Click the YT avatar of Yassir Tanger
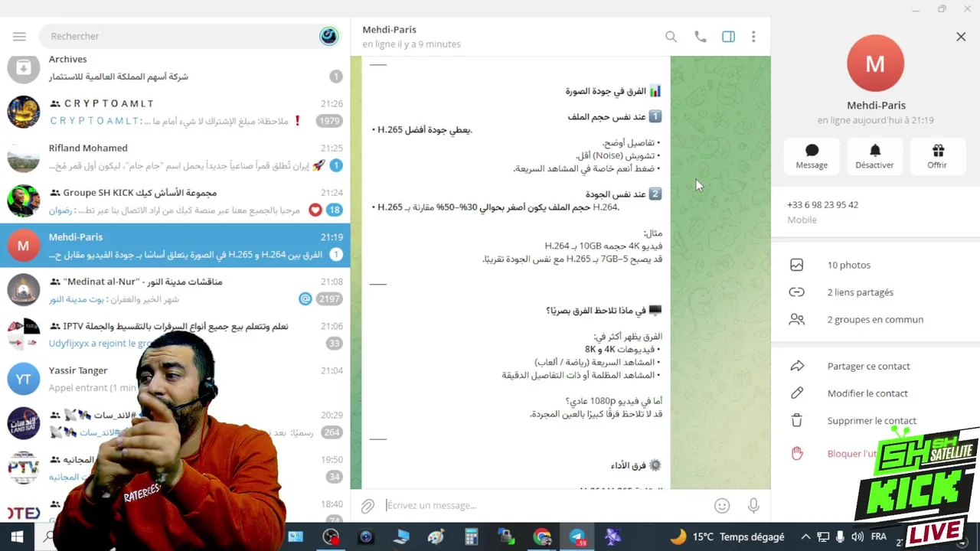This screenshot has width=980, height=551. (24, 379)
